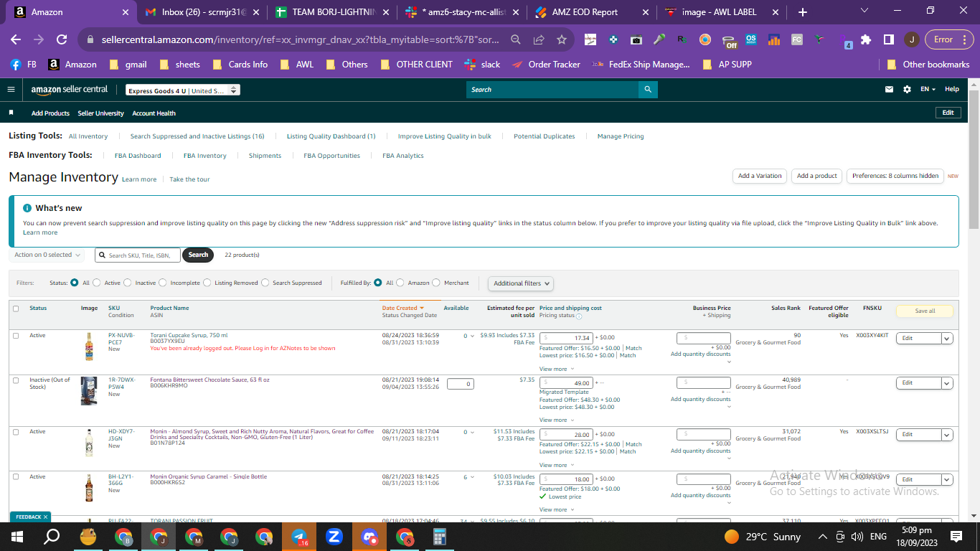Click the extension icon showing Off badge
The height and width of the screenshot is (551, 980).
pos(728,41)
